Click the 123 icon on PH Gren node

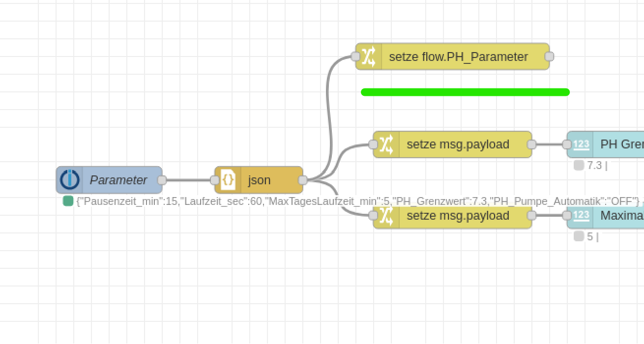[581, 144]
